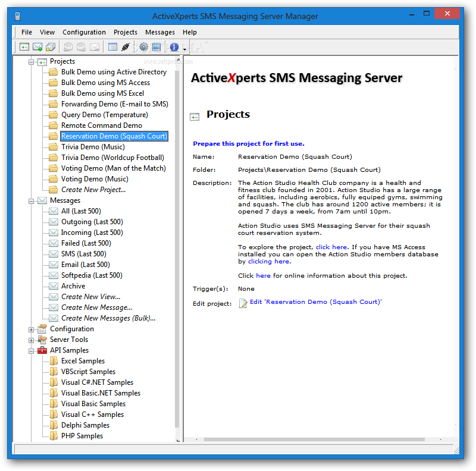Click envelope icon beside Failed (Last 500)
Viewport: 476px width, 471px height.
pos(54,243)
